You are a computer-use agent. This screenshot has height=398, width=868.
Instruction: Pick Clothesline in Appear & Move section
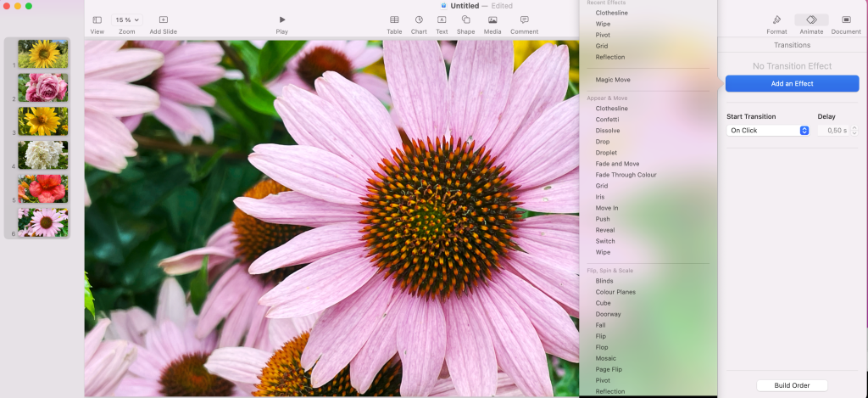(611, 109)
